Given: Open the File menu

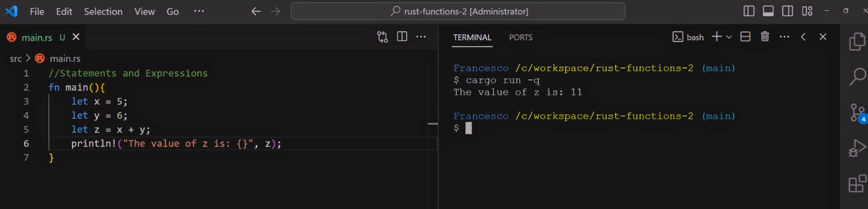Looking at the screenshot, I should click(x=37, y=12).
